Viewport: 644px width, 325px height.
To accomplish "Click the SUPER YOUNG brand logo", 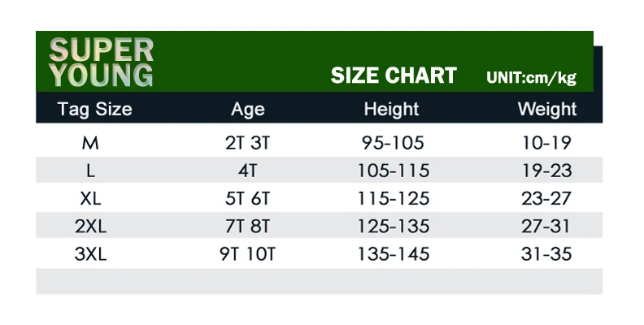I will [x=101, y=63].
